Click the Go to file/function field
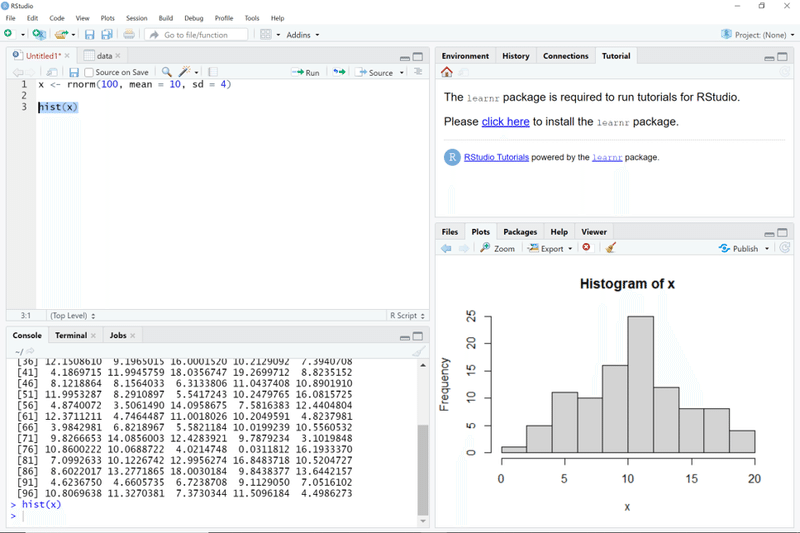This screenshot has width=800, height=533. 196,35
